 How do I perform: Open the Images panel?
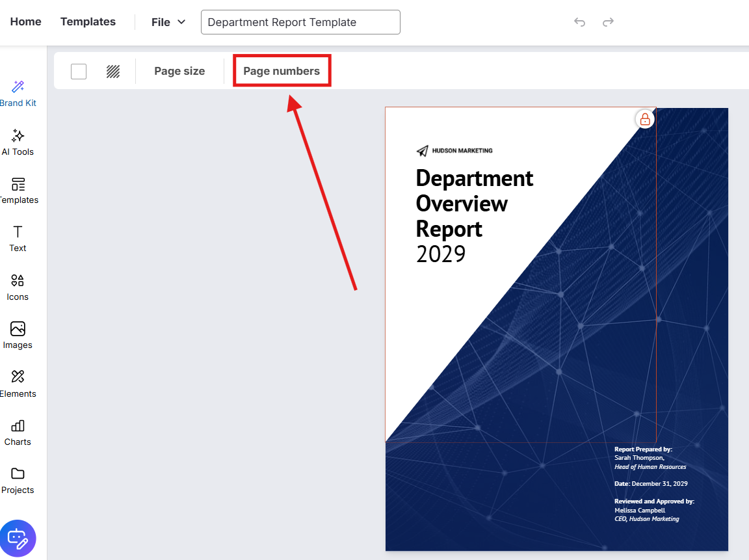click(x=18, y=336)
